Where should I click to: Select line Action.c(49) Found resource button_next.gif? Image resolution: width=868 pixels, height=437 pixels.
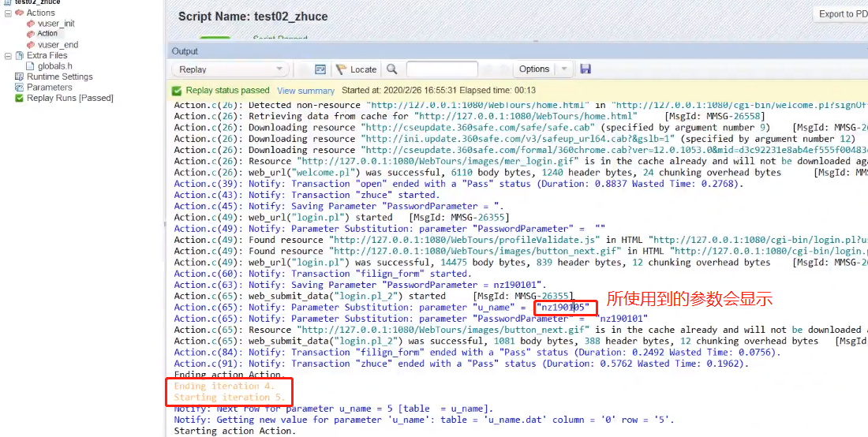click(x=521, y=251)
